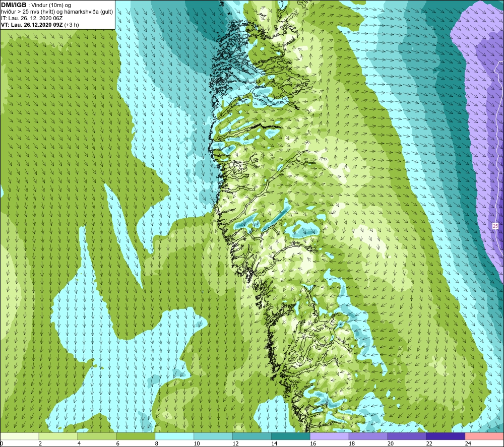Click the light green 4–6 m/s legend swatch
This screenshot has height=447, width=504.
coord(97,436)
